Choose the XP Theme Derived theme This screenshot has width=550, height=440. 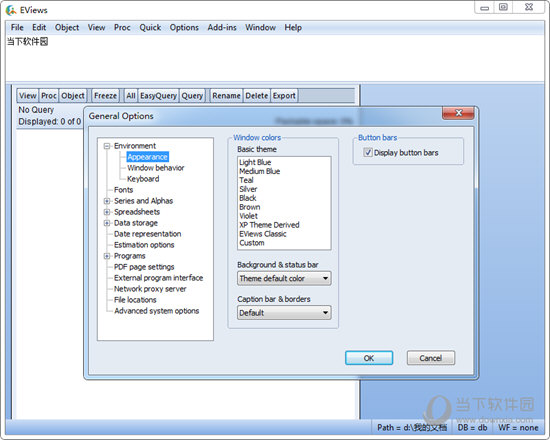coord(269,225)
